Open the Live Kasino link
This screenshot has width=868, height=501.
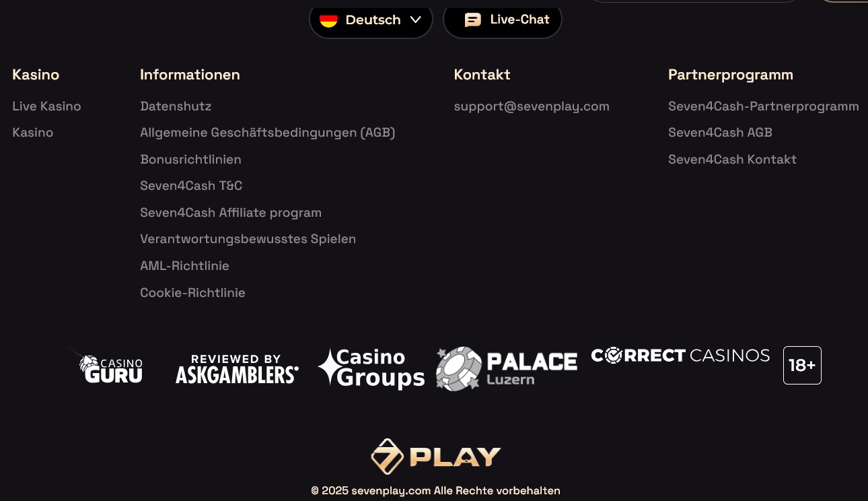(x=46, y=106)
